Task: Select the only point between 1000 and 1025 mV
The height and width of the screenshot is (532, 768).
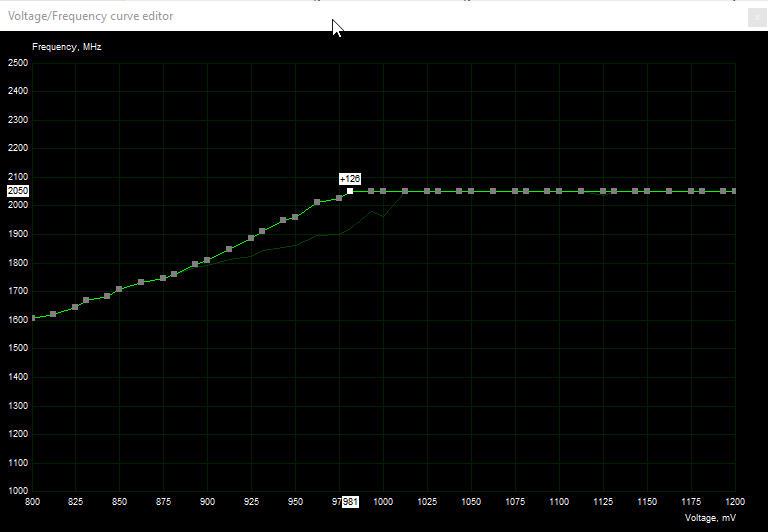Action: [x=405, y=191]
